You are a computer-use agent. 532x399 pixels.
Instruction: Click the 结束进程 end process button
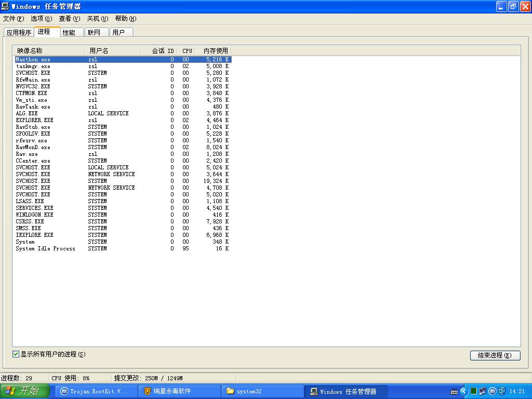click(x=495, y=355)
